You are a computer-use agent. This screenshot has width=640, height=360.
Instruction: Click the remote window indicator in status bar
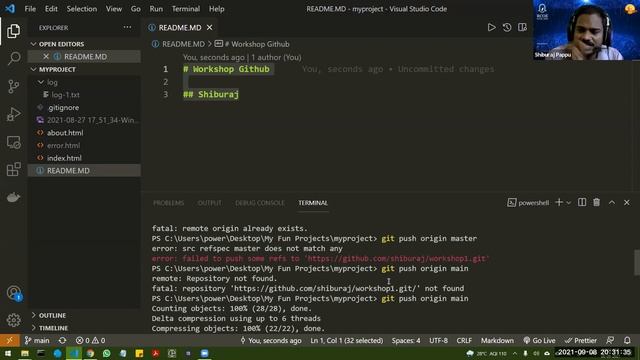pos(9,340)
